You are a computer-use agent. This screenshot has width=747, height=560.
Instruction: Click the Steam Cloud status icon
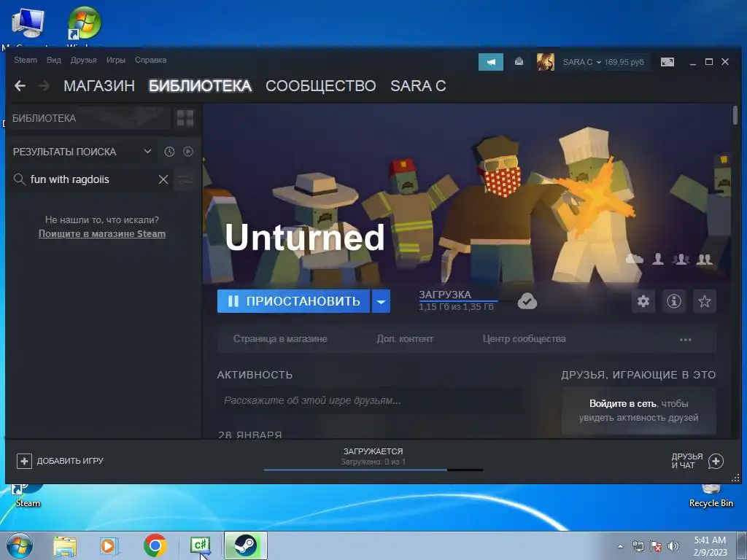point(527,301)
